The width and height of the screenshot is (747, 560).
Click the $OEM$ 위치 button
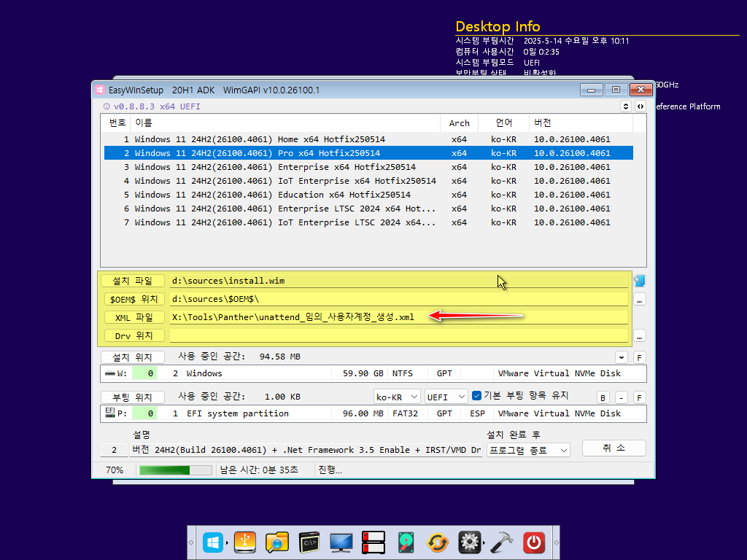(133, 299)
